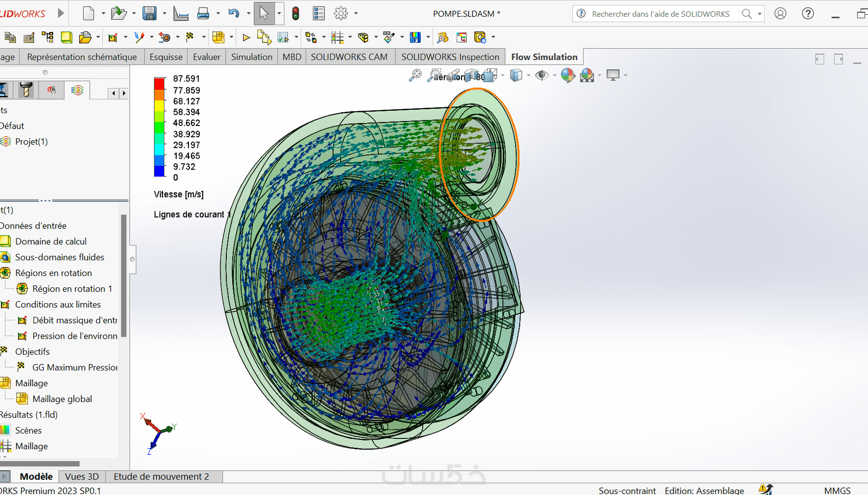Click the Print icon in top toolbar

click(203, 13)
